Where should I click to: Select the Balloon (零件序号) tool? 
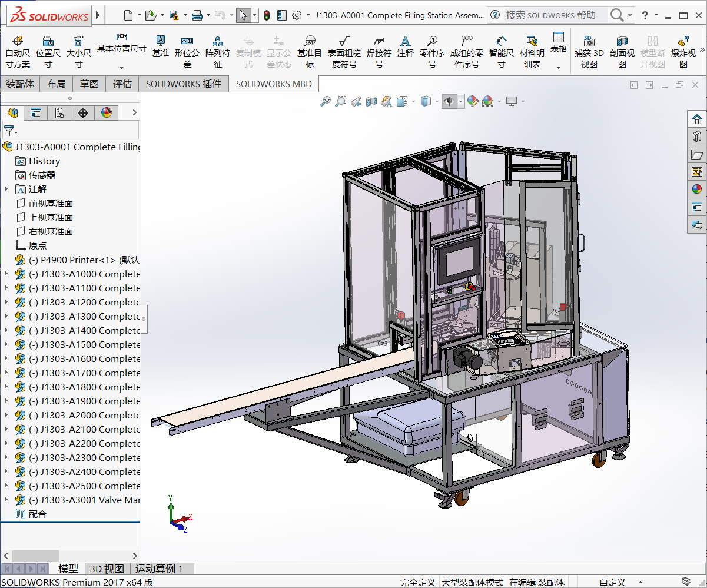pyautogui.click(x=432, y=51)
